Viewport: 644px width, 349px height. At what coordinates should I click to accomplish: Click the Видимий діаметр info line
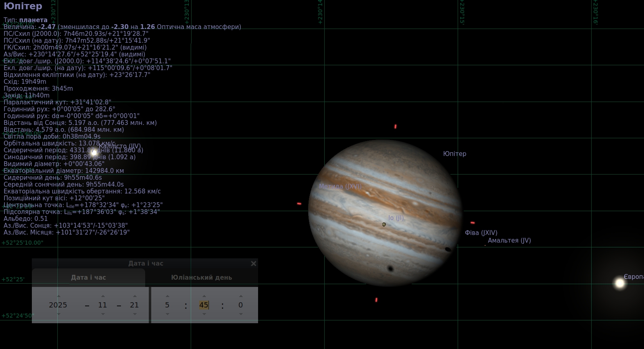(x=54, y=164)
